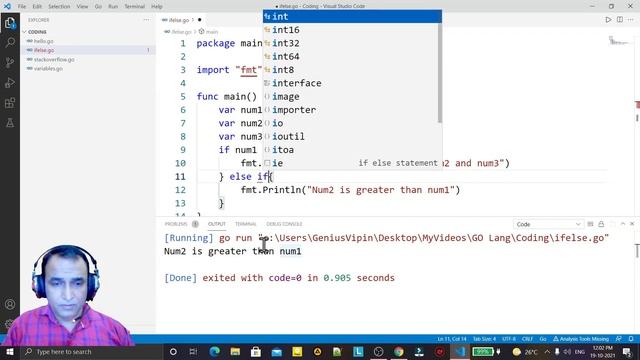Click the status bar notifications bell
Viewport: 640px width, 360px height.
coord(631,339)
